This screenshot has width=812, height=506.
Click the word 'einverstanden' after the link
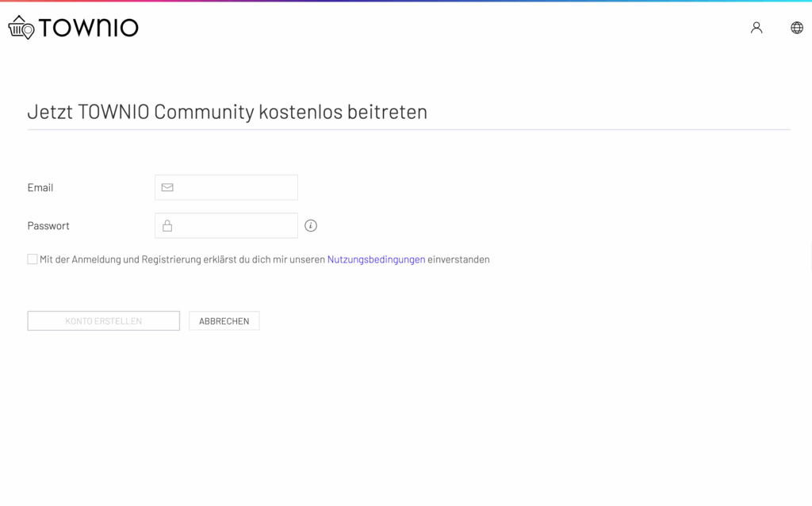click(458, 259)
